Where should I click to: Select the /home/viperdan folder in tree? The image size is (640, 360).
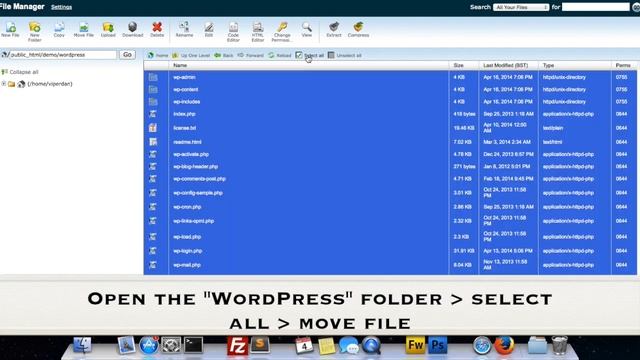(x=49, y=84)
